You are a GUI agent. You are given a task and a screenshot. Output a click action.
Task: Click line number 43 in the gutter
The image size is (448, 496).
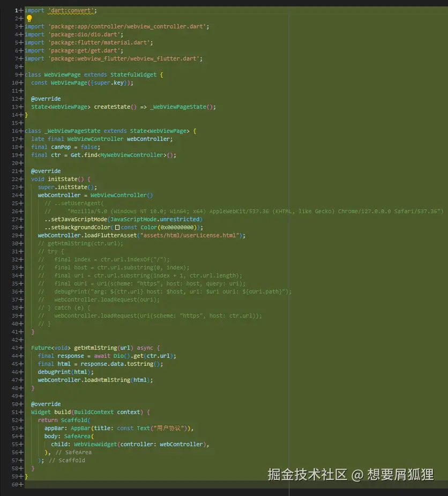click(15, 348)
